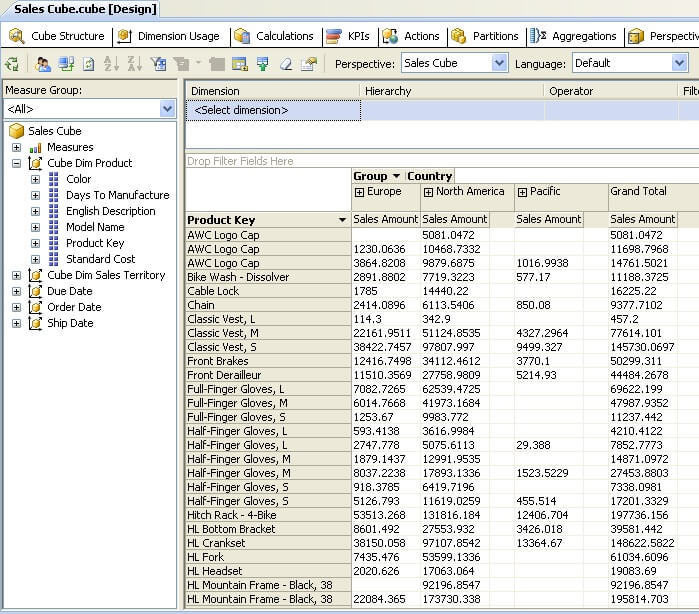Click the Sort Descending Z-A icon
699x614 pixels.
pyautogui.click(x=135, y=64)
